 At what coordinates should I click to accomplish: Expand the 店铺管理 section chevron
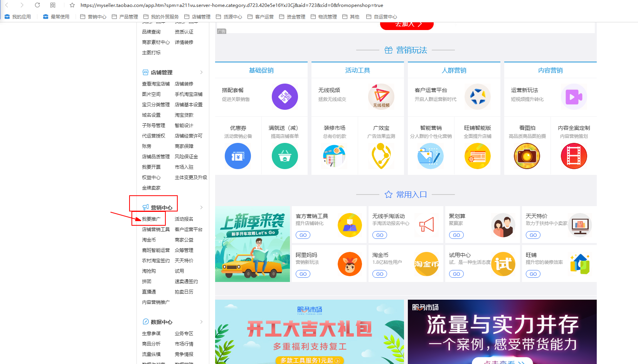201,72
